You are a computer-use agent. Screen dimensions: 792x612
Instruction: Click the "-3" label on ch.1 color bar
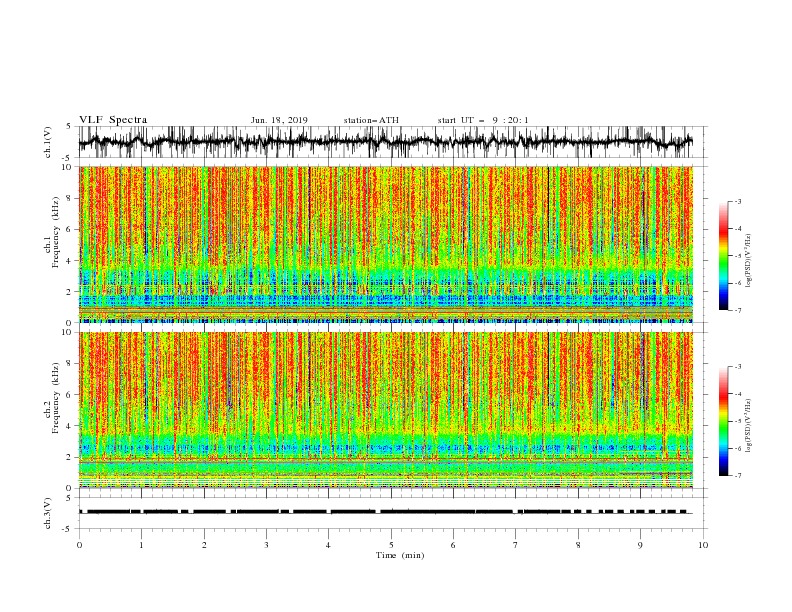tap(737, 201)
